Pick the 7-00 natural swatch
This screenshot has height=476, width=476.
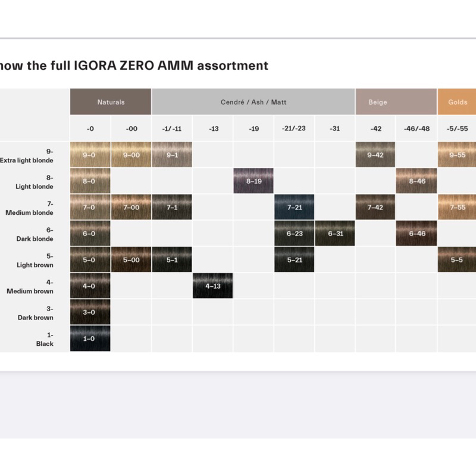[x=131, y=207]
